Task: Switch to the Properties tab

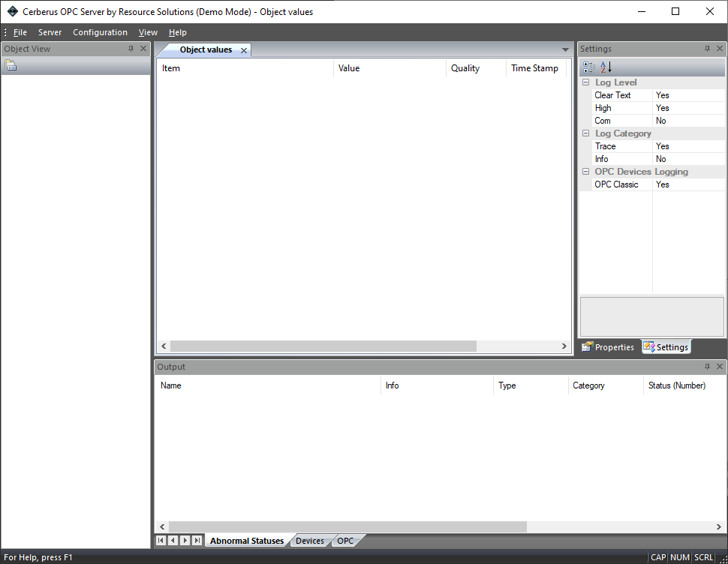Action: tap(609, 347)
